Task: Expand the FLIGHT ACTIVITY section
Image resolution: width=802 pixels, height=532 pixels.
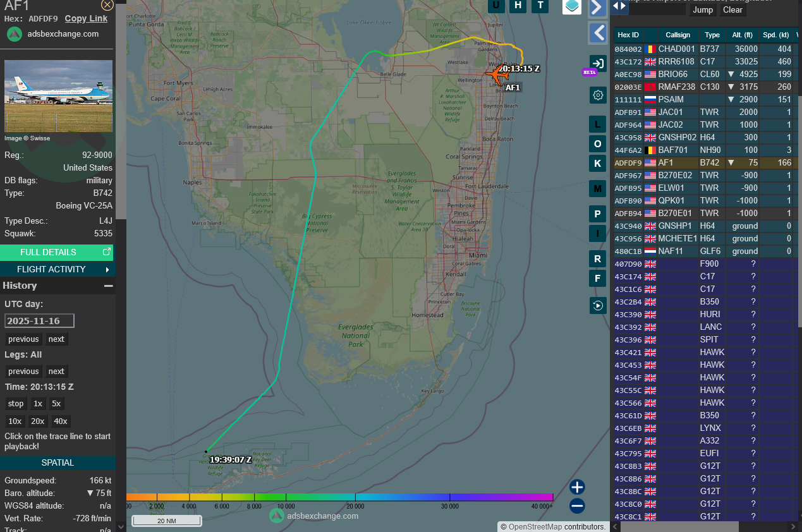Action: click(58, 269)
